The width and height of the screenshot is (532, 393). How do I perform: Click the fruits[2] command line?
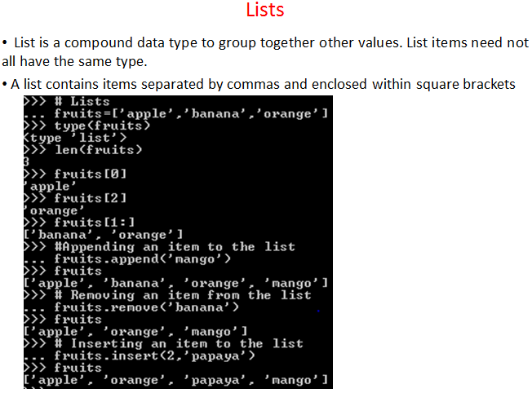pyautogui.click(x=75, y=198)
